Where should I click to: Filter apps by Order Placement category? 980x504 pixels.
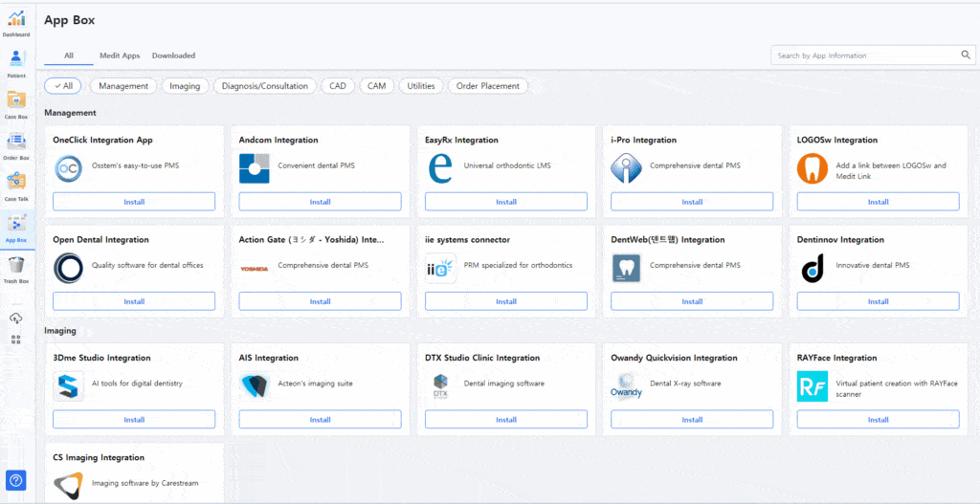[488, 86]
